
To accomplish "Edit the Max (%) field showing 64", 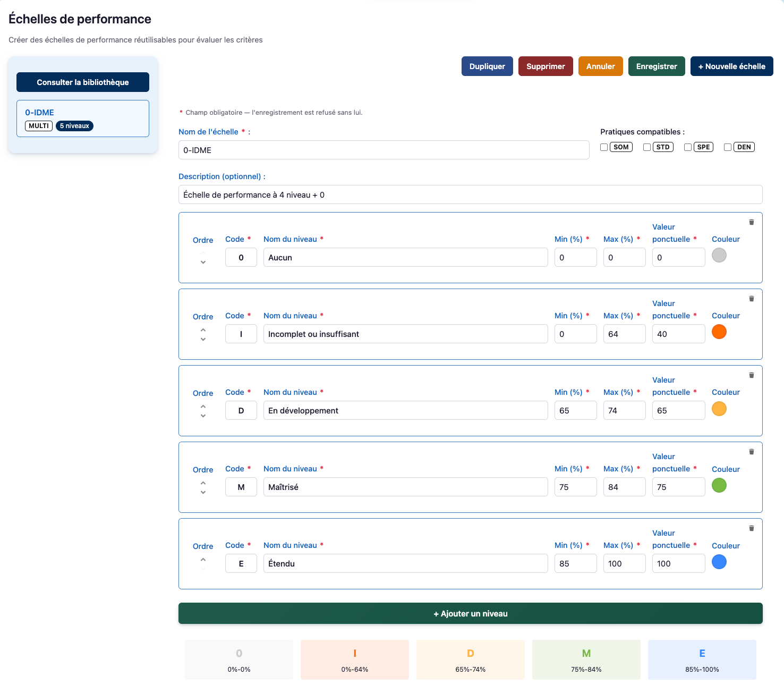I will (x=625, y=334).
